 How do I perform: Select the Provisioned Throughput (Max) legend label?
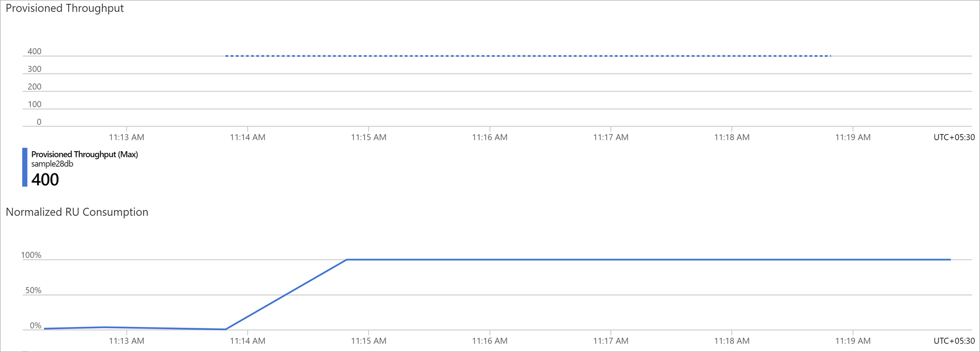[x=84, y=154]
